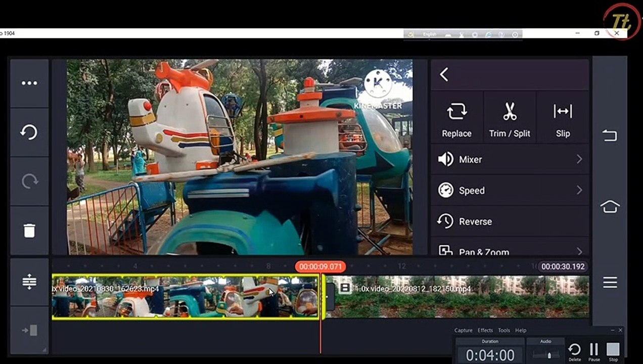
Task: Click the recorder Delete button
Action: coord(575,352)
